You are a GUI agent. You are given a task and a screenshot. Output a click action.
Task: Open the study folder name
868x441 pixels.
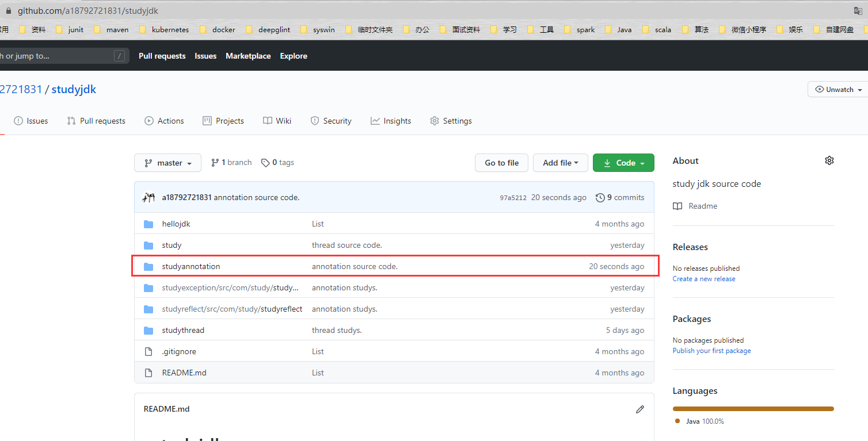(172, 246)
